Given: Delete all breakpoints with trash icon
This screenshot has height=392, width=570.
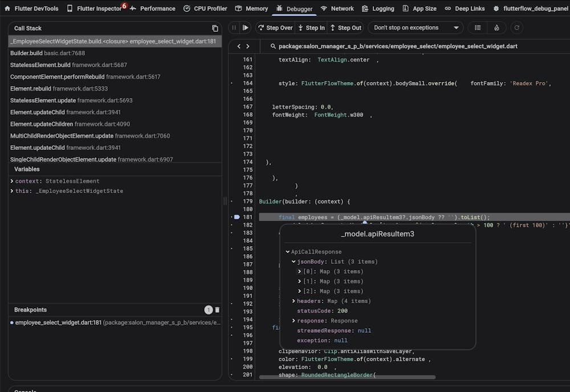Looking at the screenshot, I should point(217,310).
